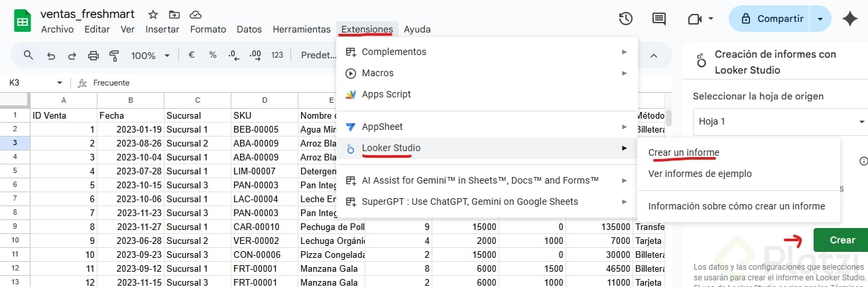Expand the Hoja 1 sheet selector

coord(861,122)
